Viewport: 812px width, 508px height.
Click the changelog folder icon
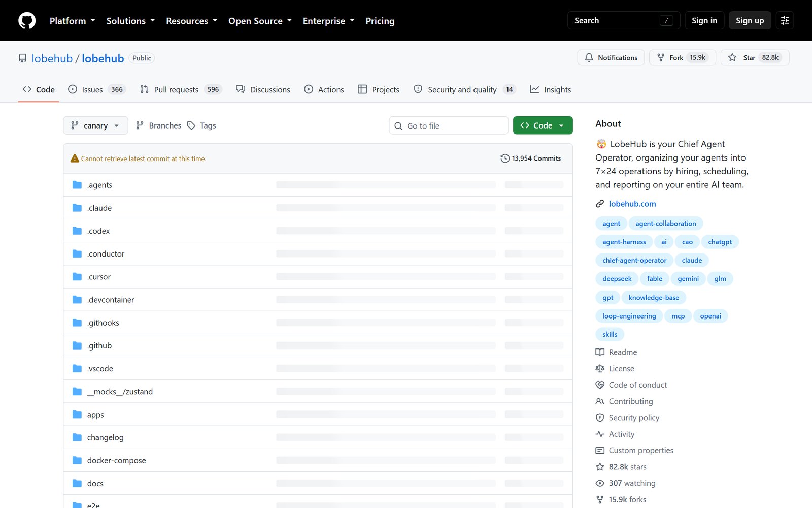77,437
